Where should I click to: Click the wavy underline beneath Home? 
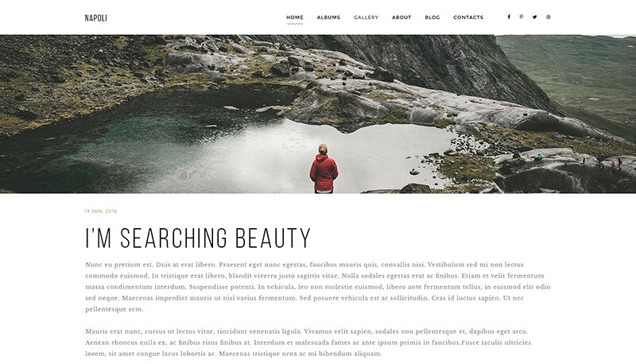(x=295, y=24)
